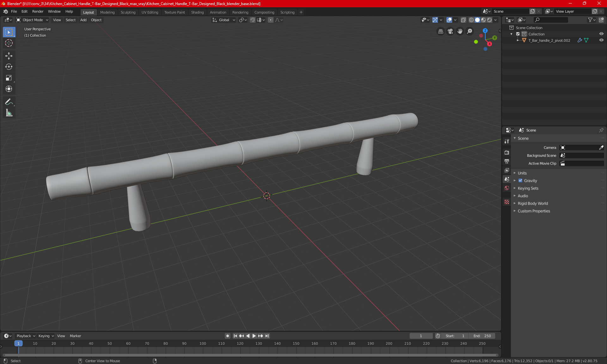Toggle camera view in viewport
Image resolution: width=607 pixels, height=364 pixels.
pyautogui.click(x=450, y=31)
